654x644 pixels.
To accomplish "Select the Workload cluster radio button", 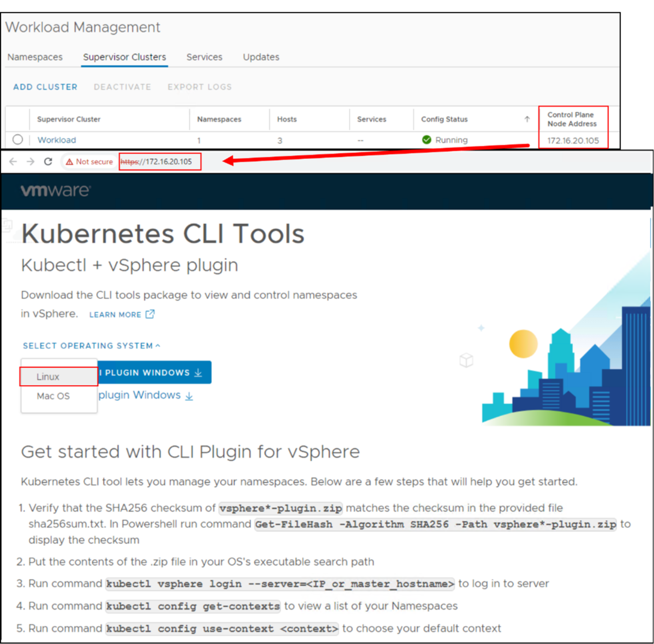I will pos(18,139).
